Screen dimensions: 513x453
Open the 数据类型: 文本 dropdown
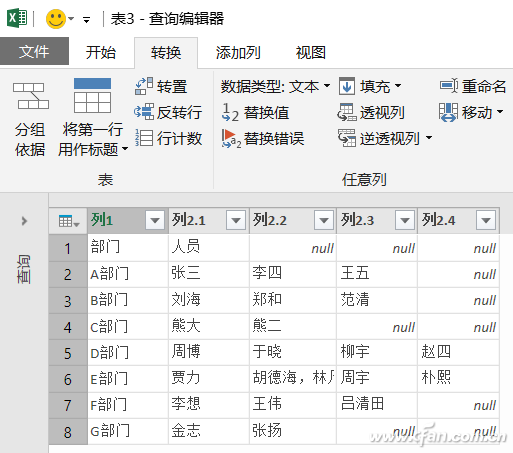pyautogui.click(x=275, y=87)
